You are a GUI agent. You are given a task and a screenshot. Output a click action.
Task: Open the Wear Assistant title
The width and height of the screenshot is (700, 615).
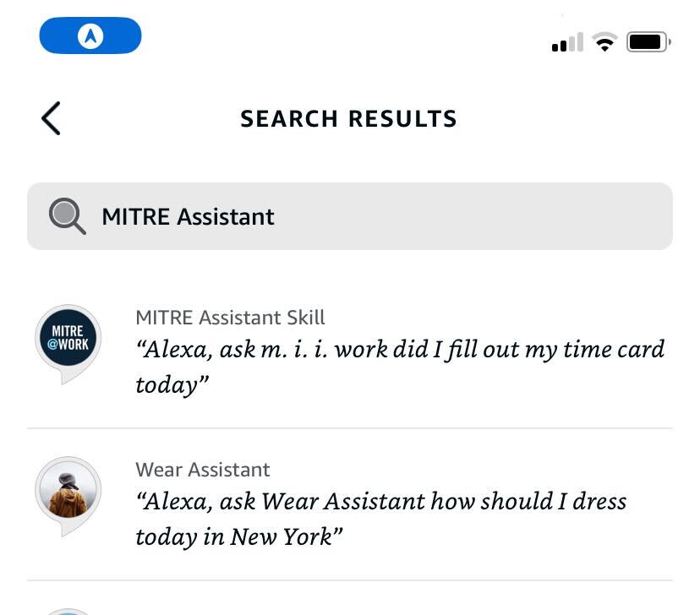[x=203, y=470]
